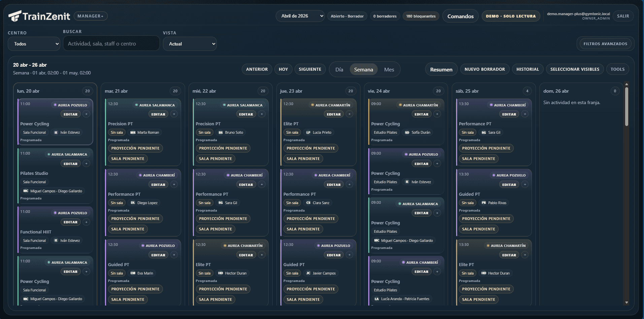This screenshot has height=319, width=644.
Task: Click the Saturday session count badge 4
Action: click(527, 91)
